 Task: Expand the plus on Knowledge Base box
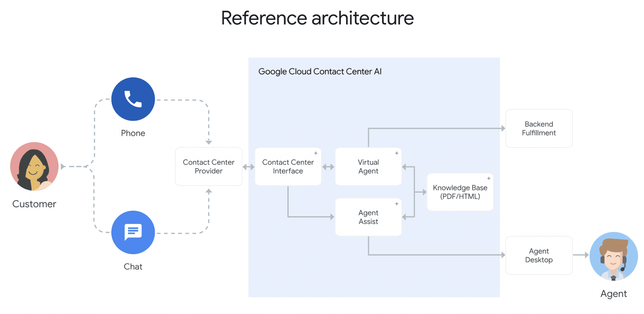click(489, 178)
